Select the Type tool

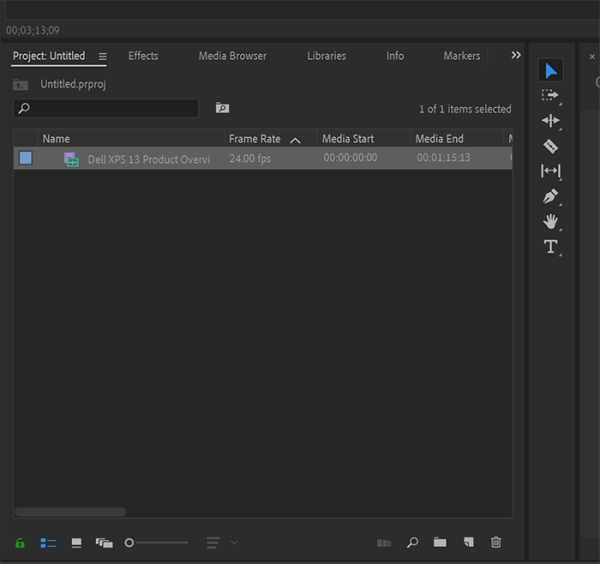(x=551, y=247)
